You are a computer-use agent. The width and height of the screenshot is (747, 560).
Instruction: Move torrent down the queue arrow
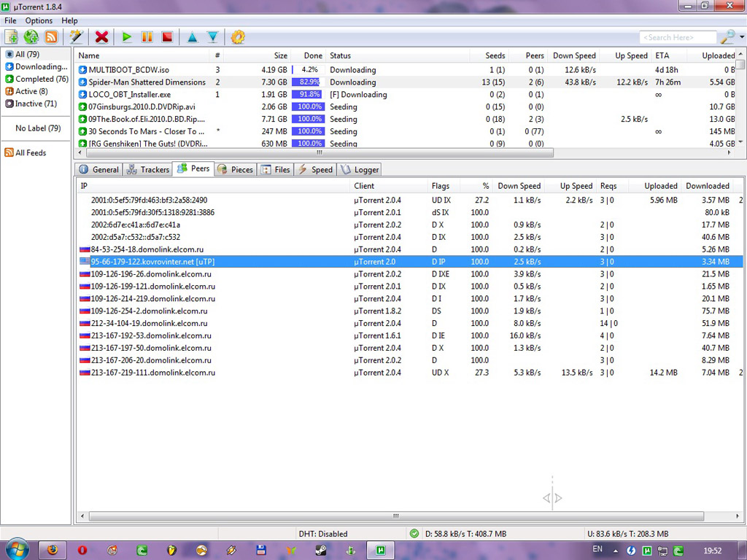point(212,37)
